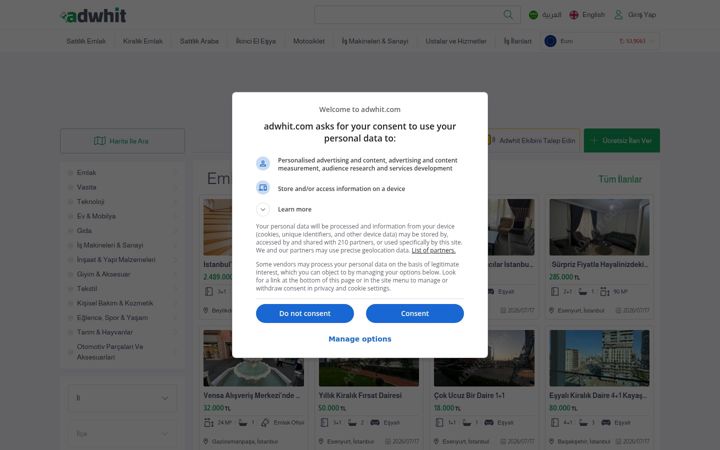Open Satılık Emlak menu
The width and height of the screenshot is (720, 450).
[86, 41]
